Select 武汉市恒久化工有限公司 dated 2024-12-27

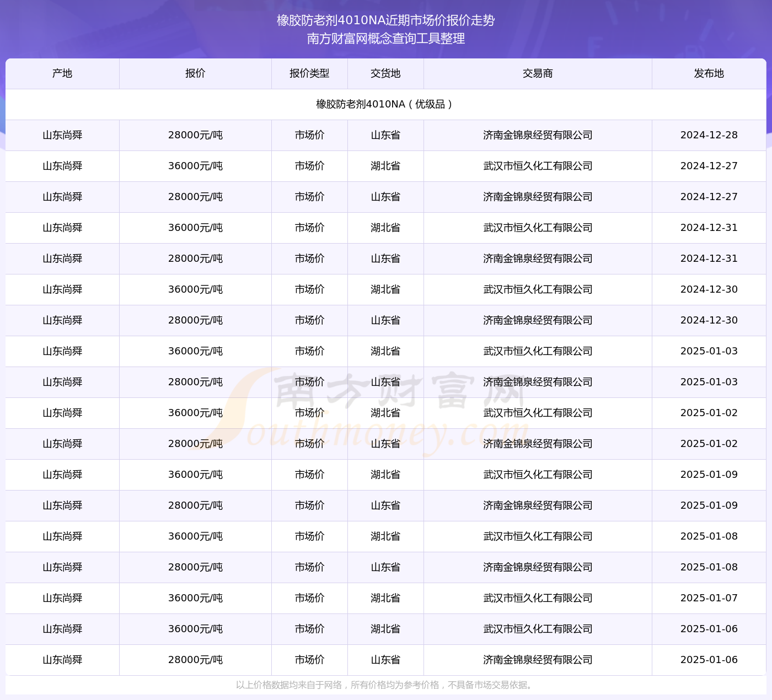click(x=538, y=166)
